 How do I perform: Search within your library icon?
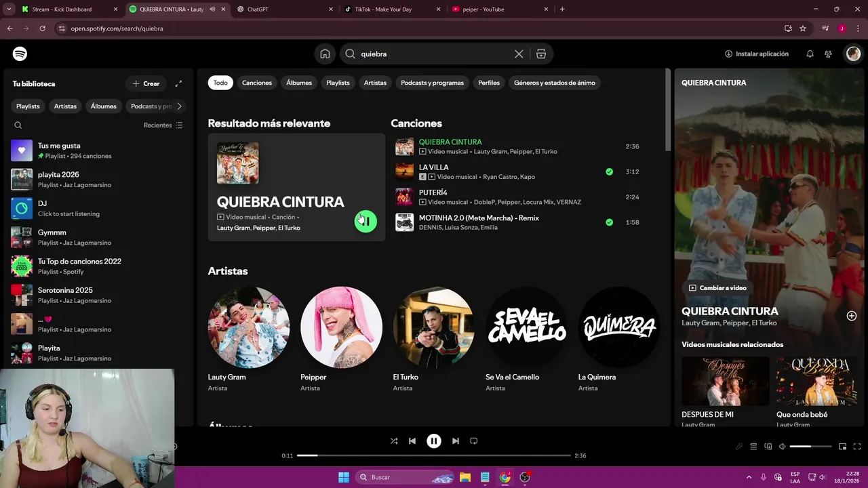18,125
